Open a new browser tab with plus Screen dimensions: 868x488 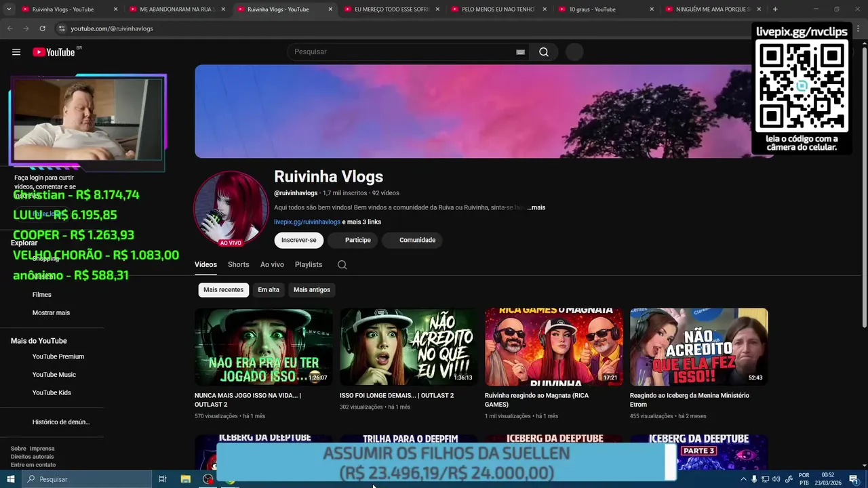(775, 9)
